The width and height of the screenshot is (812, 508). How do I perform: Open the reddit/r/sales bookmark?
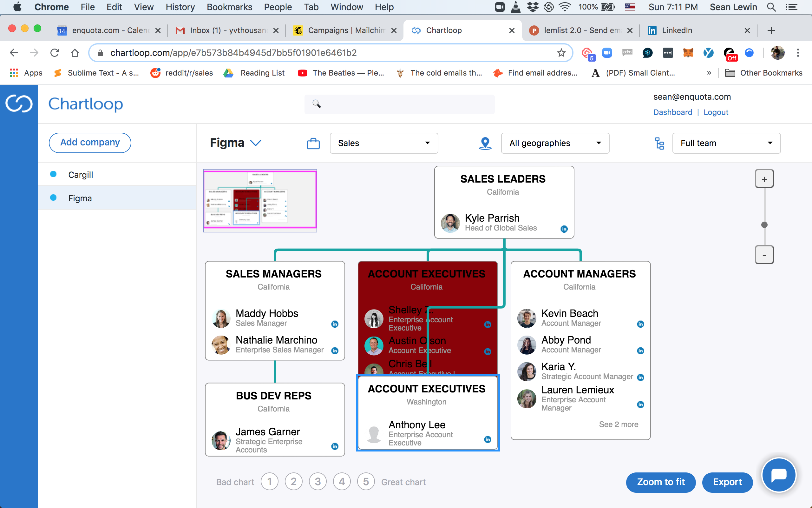point(182,73)
